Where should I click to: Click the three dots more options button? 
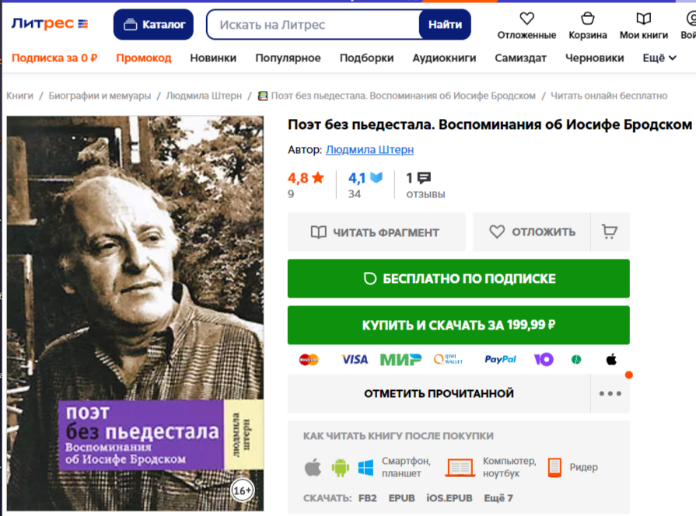[610, 393]
